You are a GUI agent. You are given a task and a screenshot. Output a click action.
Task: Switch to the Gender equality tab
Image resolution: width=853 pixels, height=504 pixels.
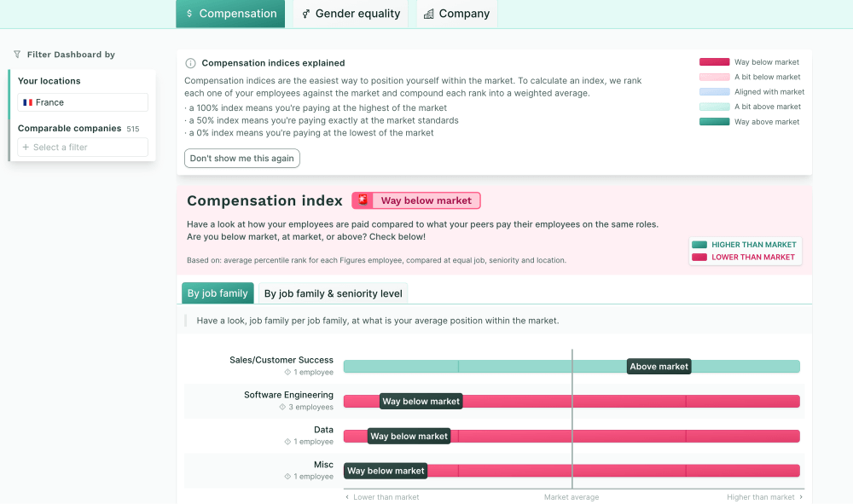click(x=350, y=14)
